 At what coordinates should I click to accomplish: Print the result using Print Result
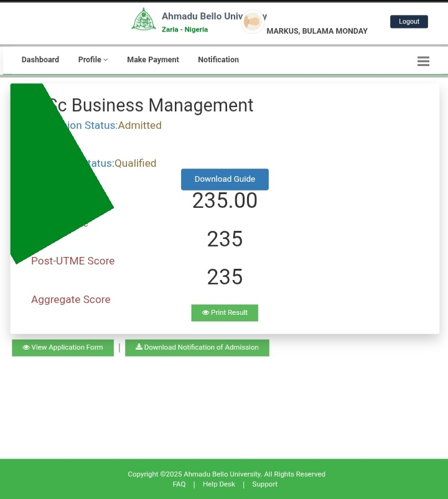(x=225, y=313)
